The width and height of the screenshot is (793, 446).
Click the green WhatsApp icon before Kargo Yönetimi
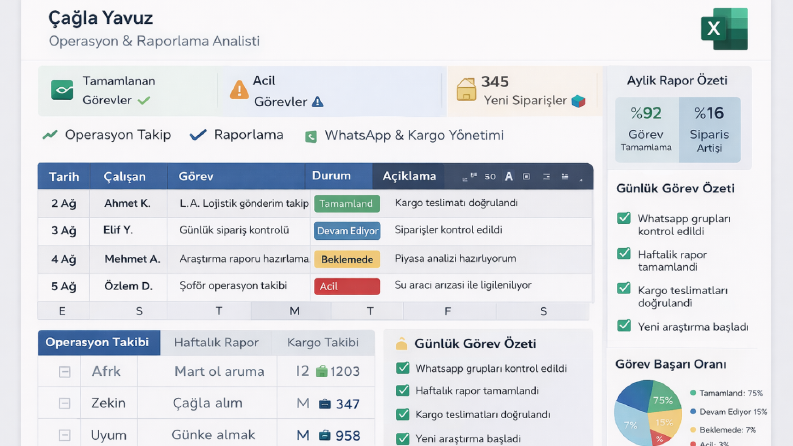311,137
